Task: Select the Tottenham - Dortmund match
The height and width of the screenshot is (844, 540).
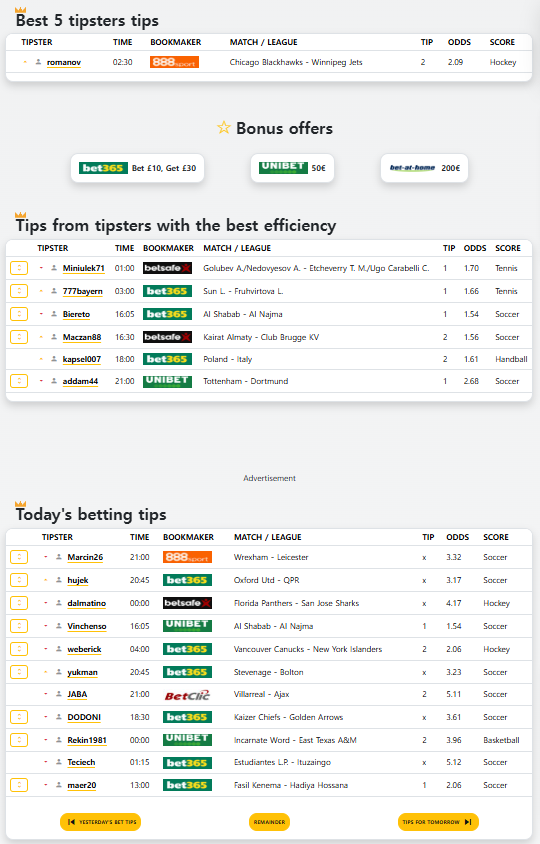Action: pos(246,381)
